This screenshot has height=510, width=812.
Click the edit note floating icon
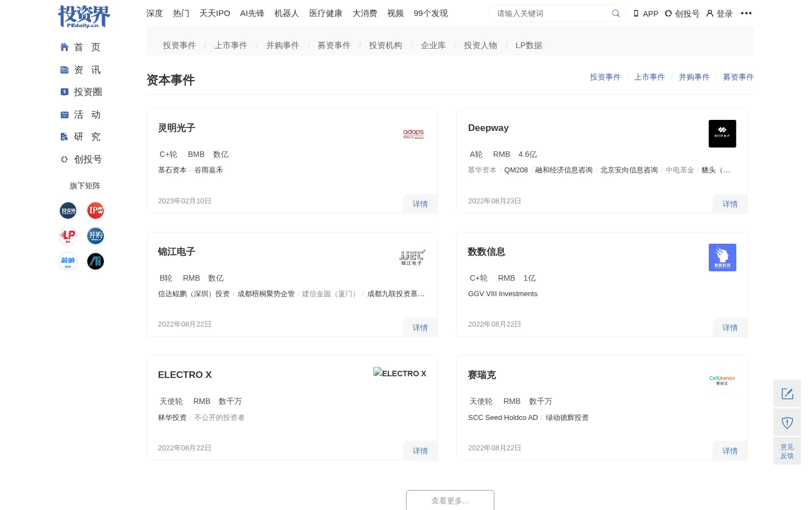point(787,393)
